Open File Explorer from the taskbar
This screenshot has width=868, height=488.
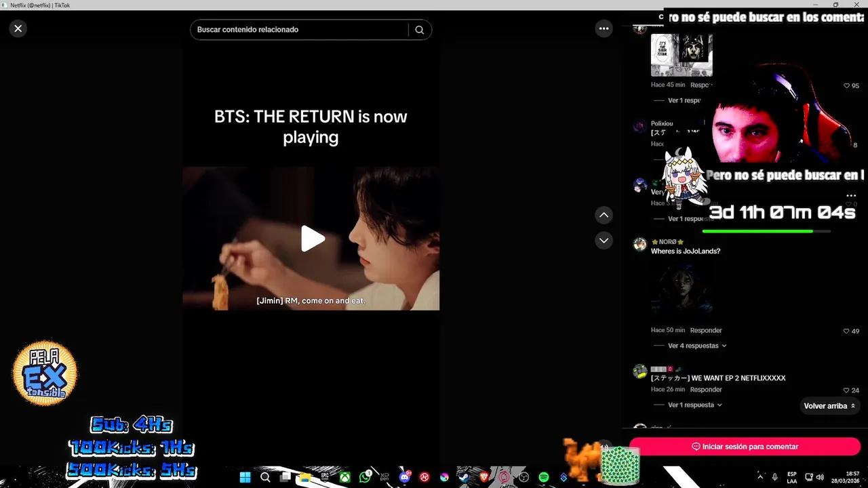click(x=305, y=478)
